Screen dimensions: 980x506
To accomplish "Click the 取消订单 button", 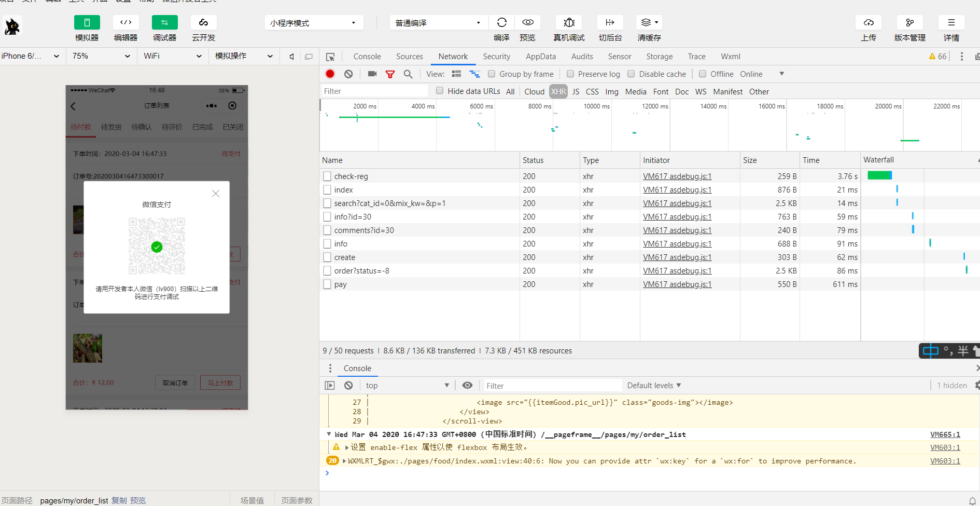I will (x=175, y=382).
